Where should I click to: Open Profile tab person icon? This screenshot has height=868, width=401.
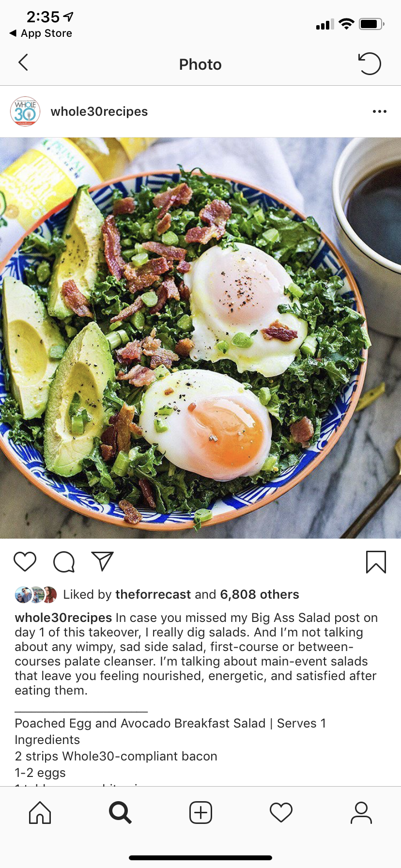coord(361,812)
